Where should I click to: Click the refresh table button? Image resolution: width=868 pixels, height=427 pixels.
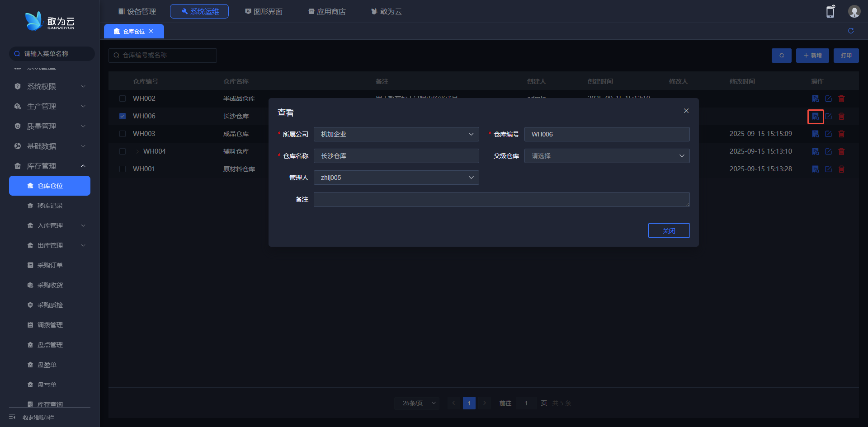781,56
